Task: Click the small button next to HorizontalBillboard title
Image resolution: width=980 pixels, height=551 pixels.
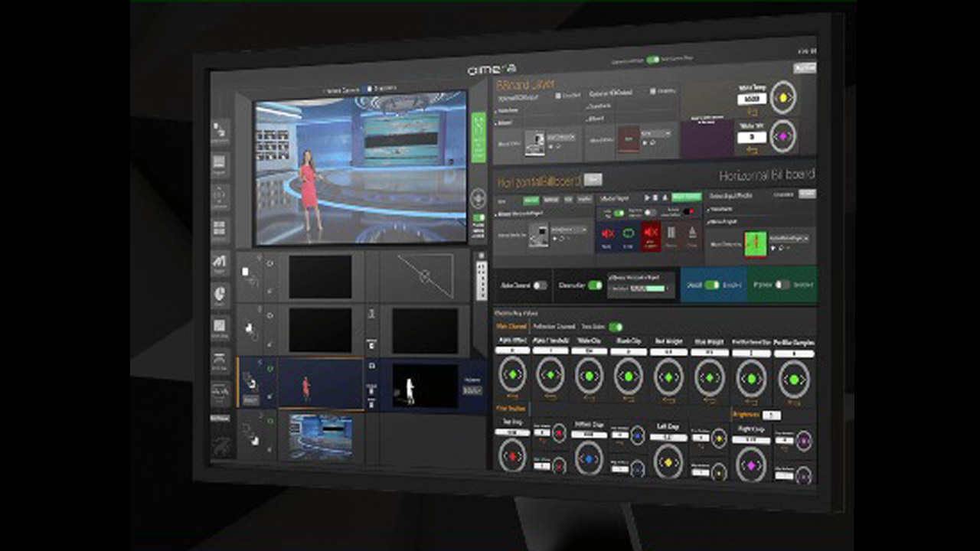Action: (593, 179)
